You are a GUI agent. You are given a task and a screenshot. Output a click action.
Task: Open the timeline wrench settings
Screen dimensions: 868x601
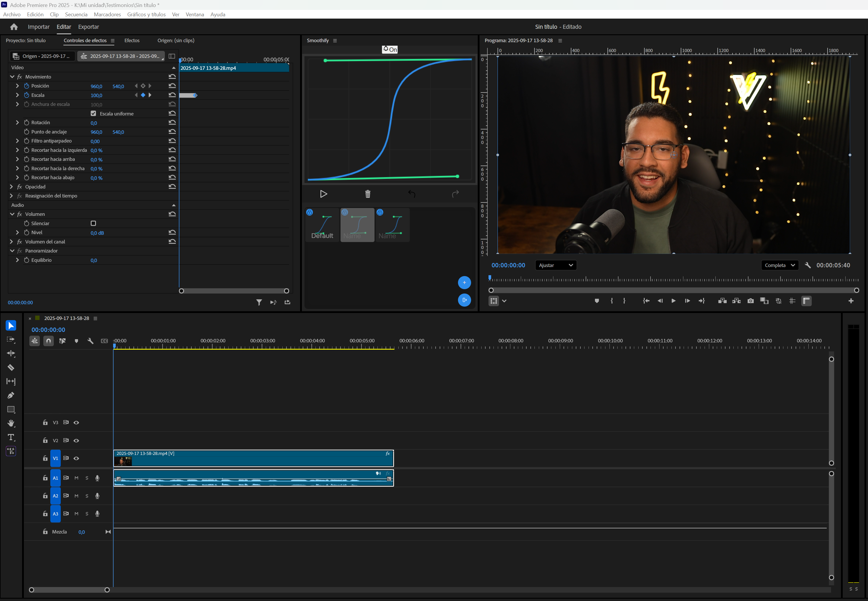(x=90, y=340)
